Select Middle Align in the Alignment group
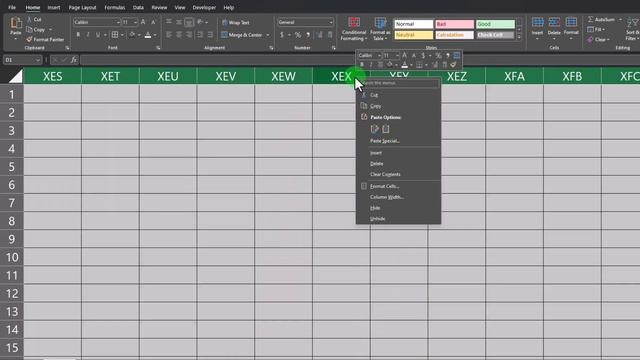The width and height of the screenshot is (640, 360). (x=179, y=22)
